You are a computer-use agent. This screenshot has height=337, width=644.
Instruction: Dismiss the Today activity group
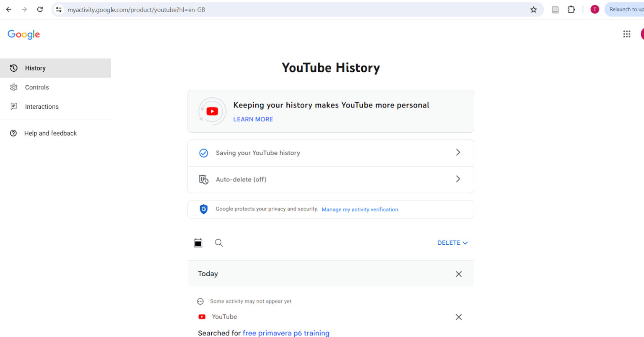[458, 274]
